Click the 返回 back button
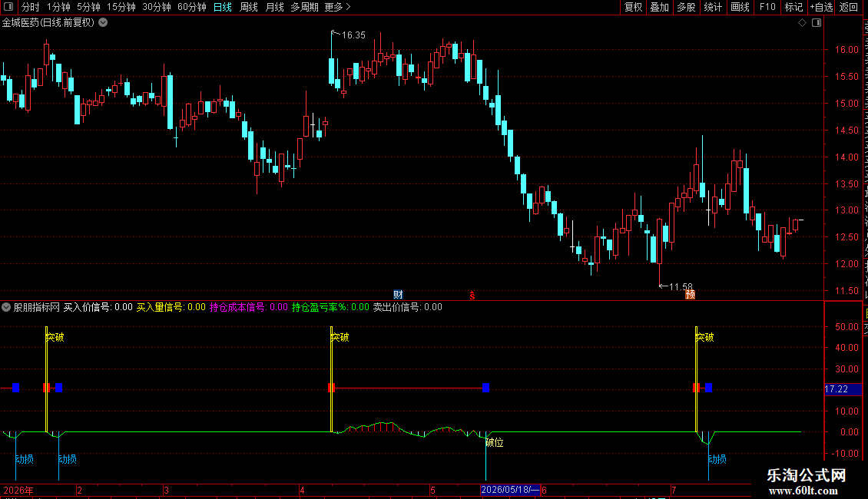This screenshot has width=868, height=499. click(x=849, y=7)
